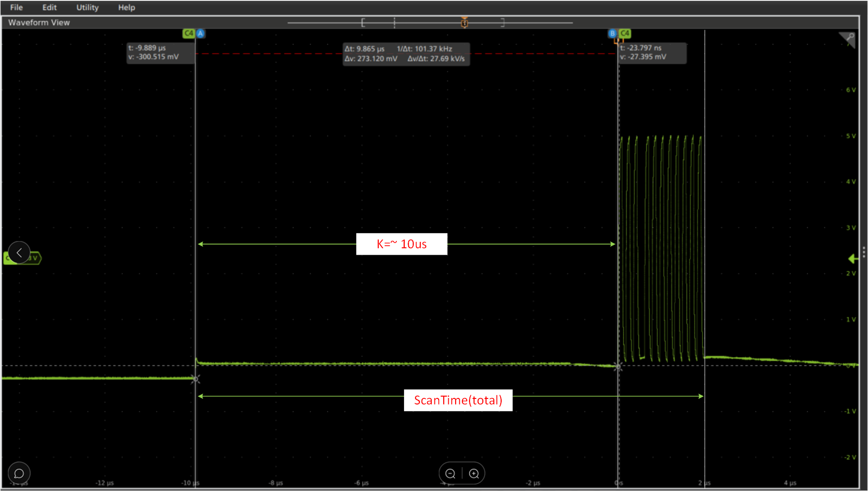The image size is (868, 491).
Task: Open the File menu
Action: [x=16, y=7]
